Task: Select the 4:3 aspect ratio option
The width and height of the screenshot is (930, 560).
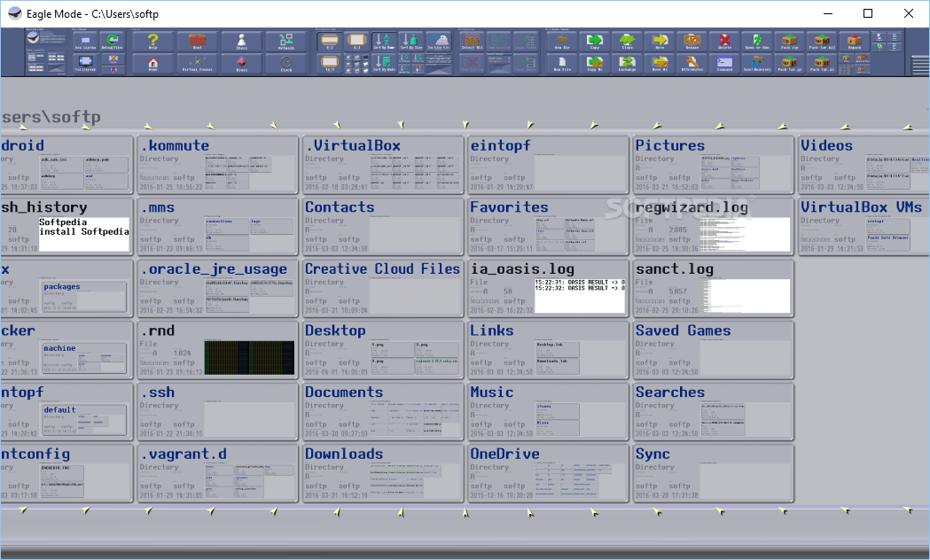Action: click(356, 42)
